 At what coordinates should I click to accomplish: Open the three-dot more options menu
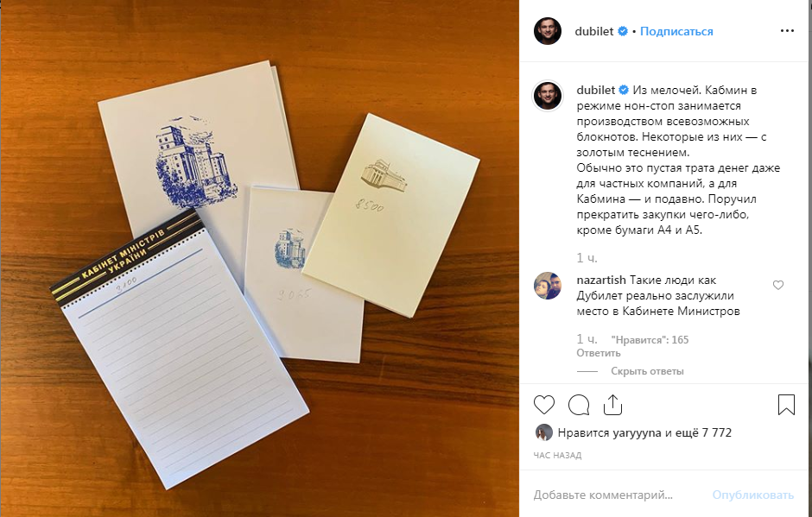click(x=787, y=31)
